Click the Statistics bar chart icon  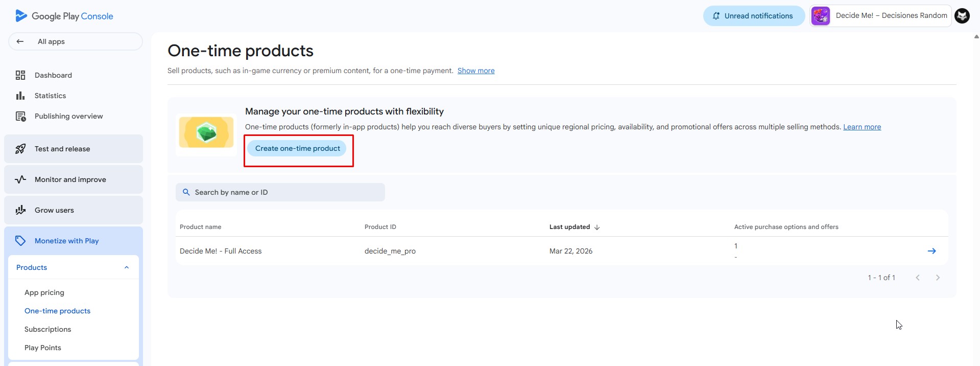[20, 96]
